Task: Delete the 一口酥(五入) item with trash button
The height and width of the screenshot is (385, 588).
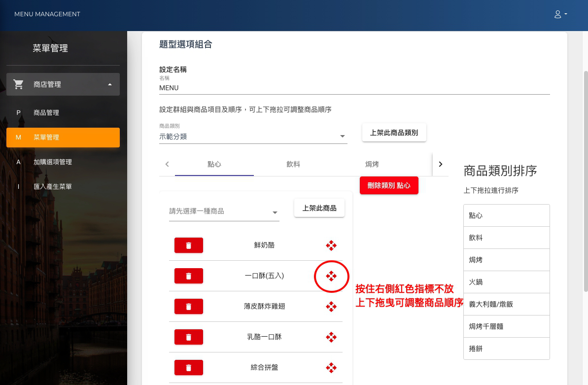Action: pos(189,276)
